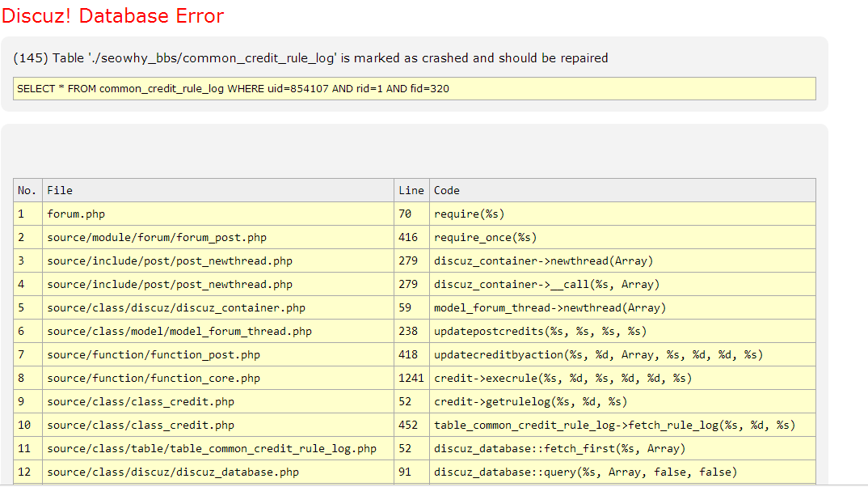Click the Code column header

(x=447, y=190)
